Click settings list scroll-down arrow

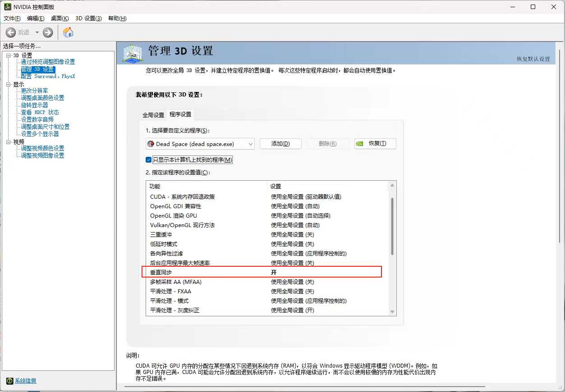pos(392,312)
